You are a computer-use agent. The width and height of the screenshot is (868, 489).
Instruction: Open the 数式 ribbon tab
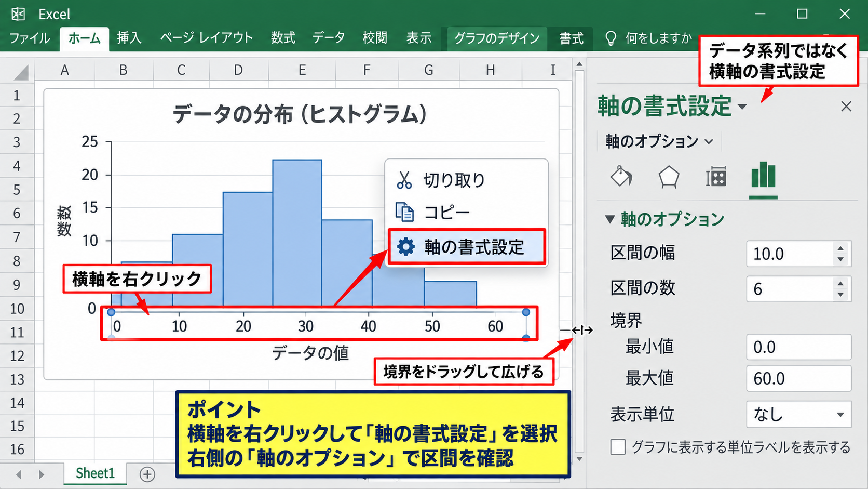(x=283, y=38)
